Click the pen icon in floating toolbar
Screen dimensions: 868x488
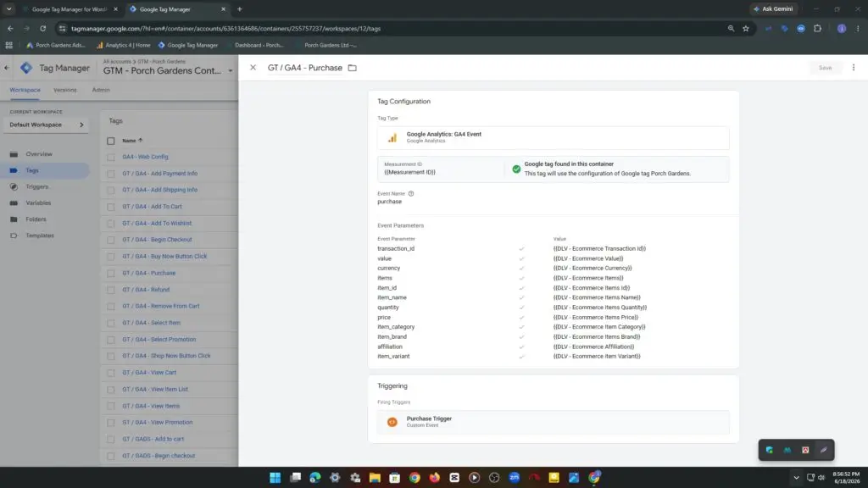824,450
